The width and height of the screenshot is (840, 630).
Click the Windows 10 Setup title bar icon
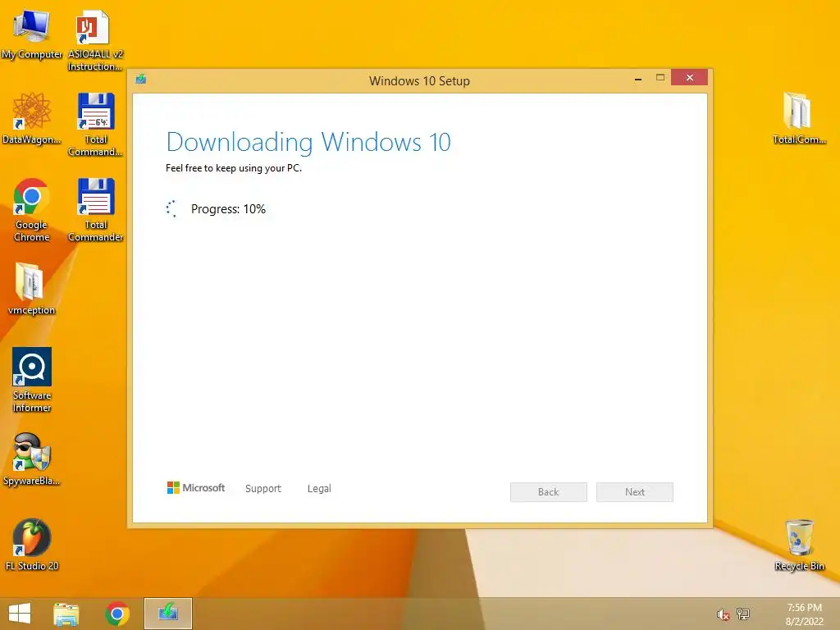pos(141,80)
